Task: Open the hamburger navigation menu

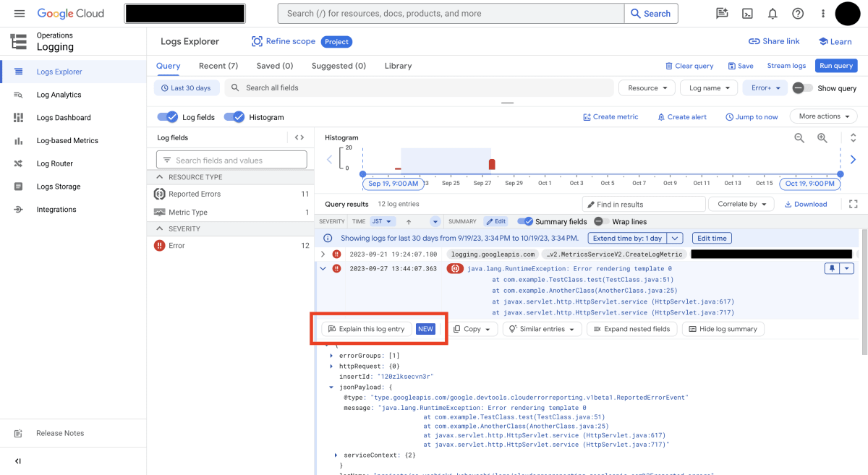Action: pyautogui.click(x=20, y=13)
